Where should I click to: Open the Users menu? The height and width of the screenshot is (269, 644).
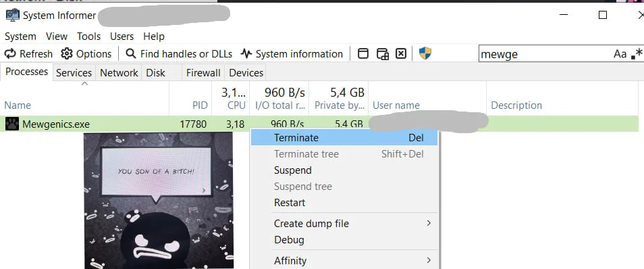(122, 36)
